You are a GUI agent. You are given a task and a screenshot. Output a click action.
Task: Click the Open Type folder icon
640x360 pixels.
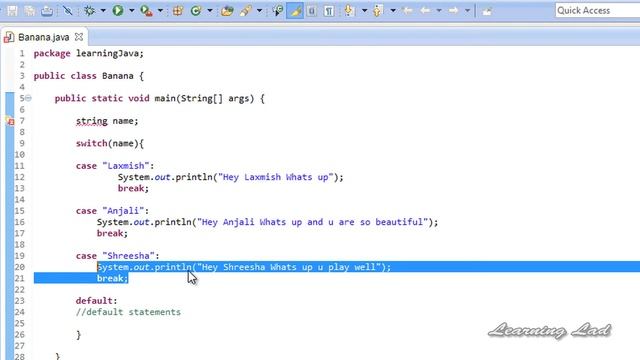(227, 11)
